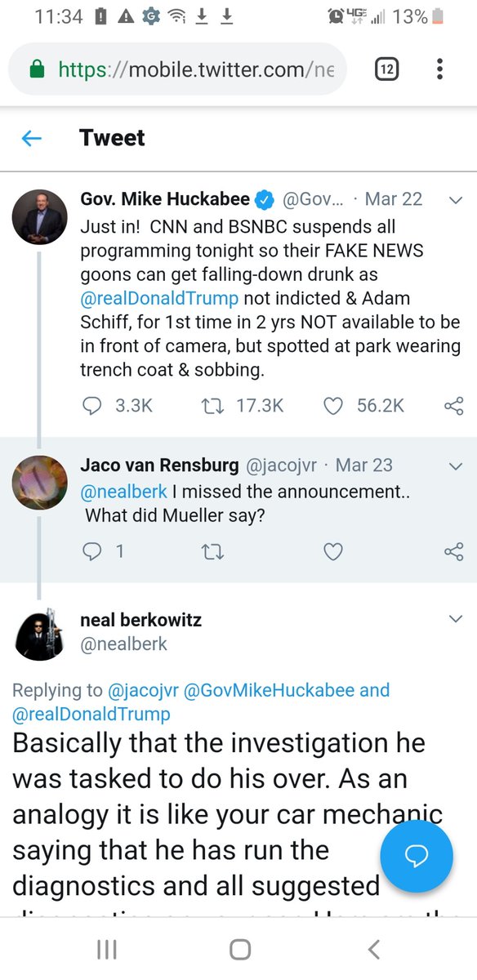
Task: Expand options caret on Huckabee's tweet
Action: point(456,200)
